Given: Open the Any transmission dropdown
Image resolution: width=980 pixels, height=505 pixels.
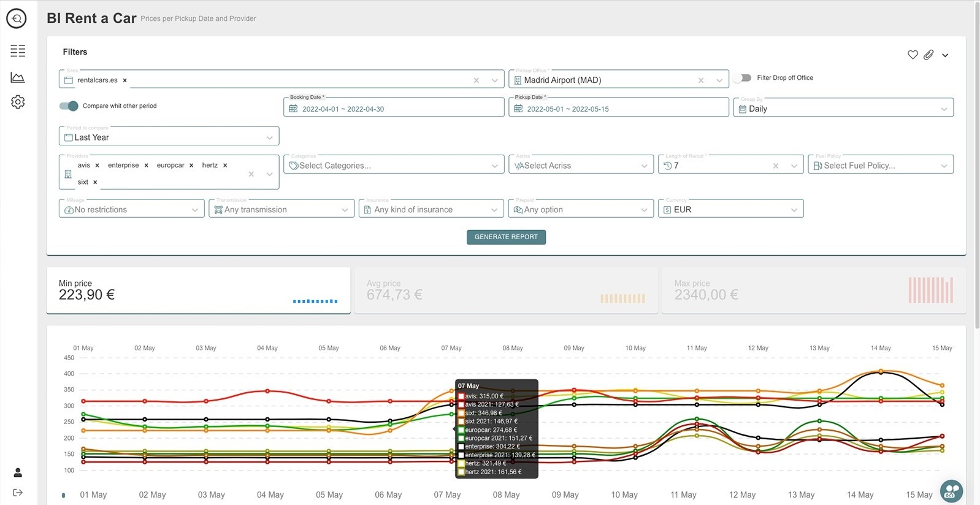Looking at the screenshot, I should [x=281, y=209].
